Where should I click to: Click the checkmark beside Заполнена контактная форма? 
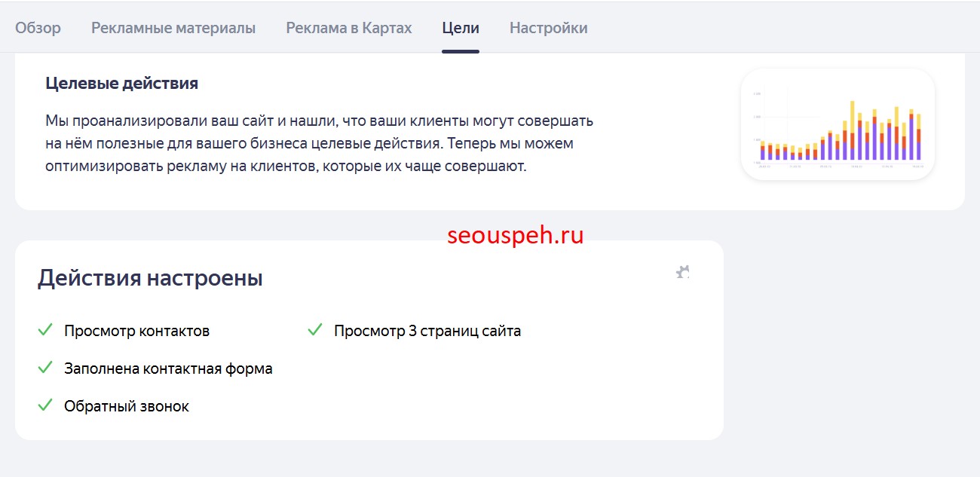pyautogui.click(x=45, y=368)
